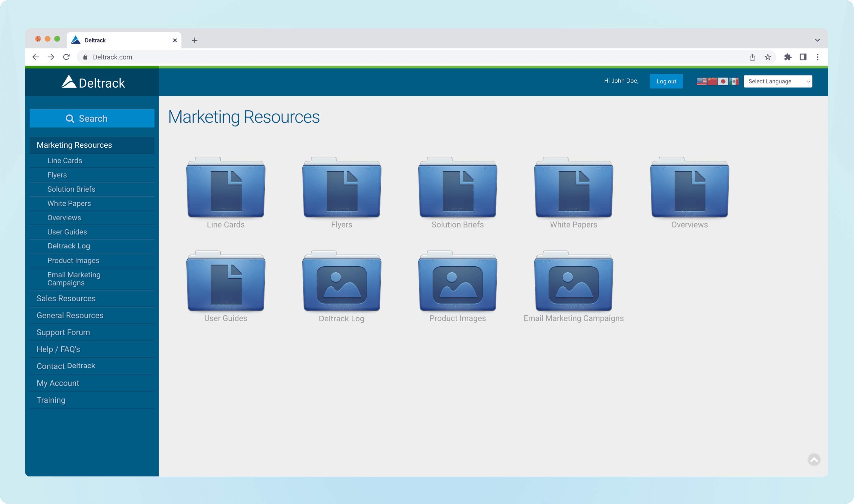This screenshot has width=854, height=504.
Task: Click the Log out button
Action: pyautogui.click(x=666, y=82)
